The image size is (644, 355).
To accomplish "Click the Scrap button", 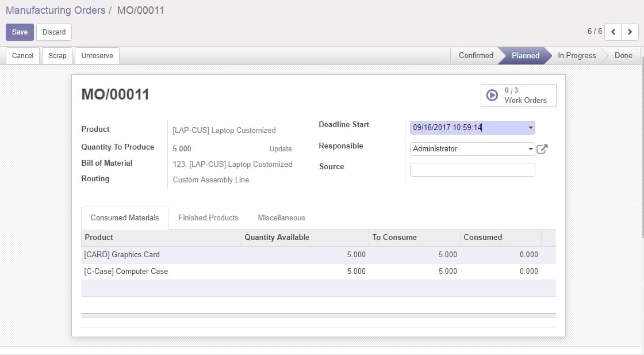I will click(57, 56).
